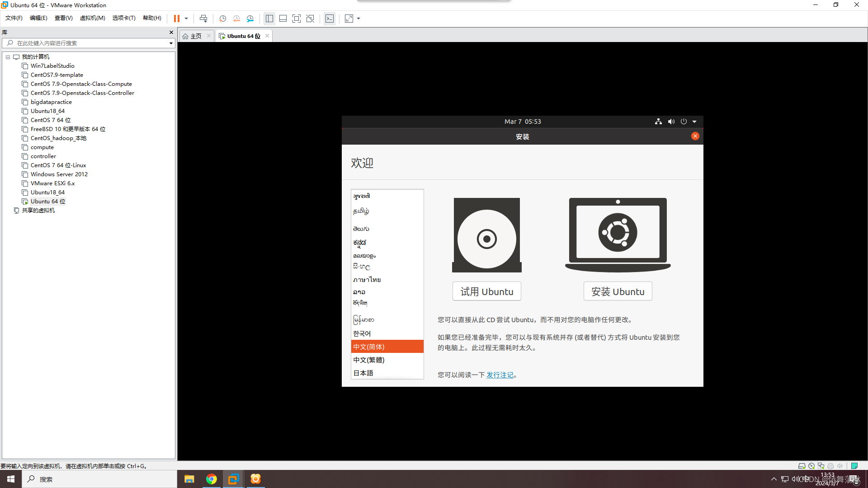868x488 pixels.
Task: Close the Ubuntu installer with the orange X
Action: [x=695, y=136]
